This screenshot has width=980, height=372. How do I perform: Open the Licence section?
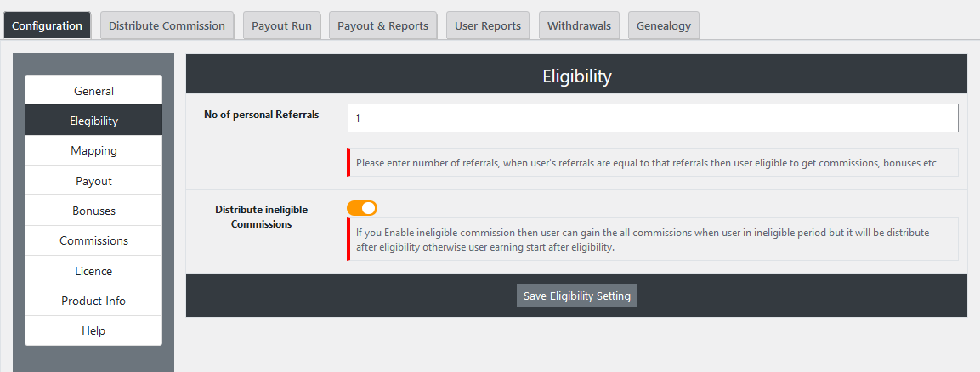pyautogui.click(x=93, y=271)
